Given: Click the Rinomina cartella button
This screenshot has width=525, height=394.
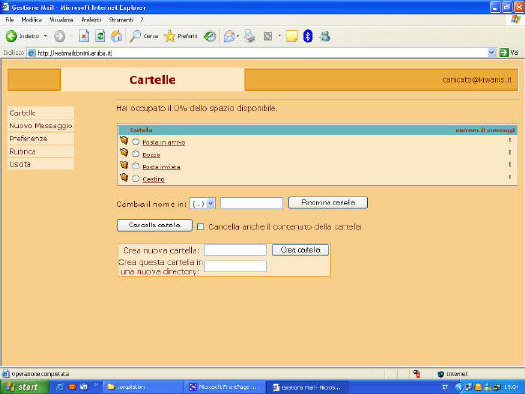Looking at the screenshot, I should click(328, 203).
